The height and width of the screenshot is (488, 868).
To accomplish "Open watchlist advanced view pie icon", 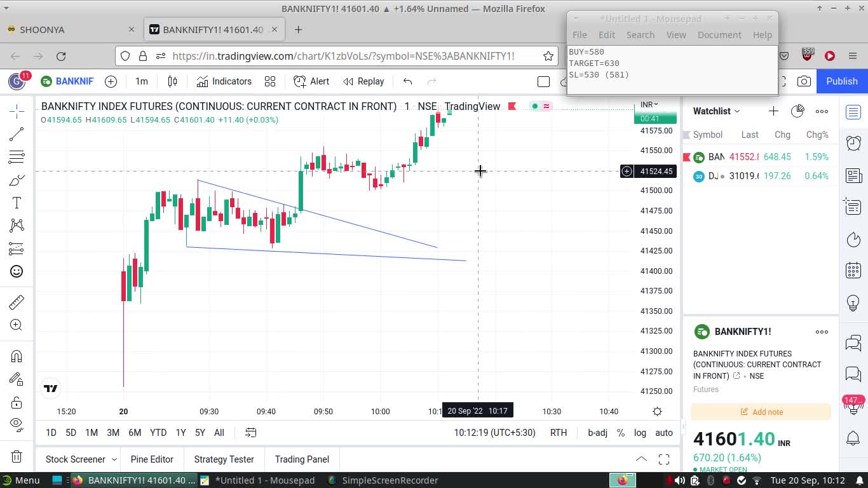I will [797, 111].
